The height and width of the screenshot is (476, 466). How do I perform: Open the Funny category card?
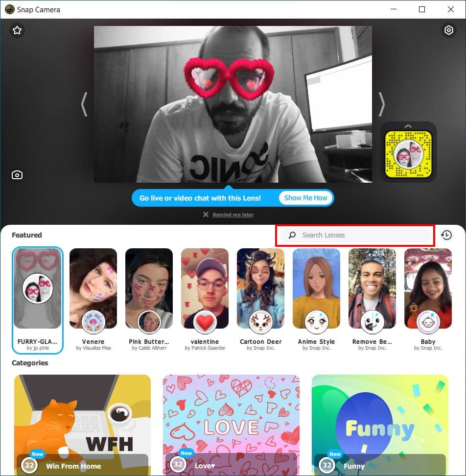click(380, 425)
